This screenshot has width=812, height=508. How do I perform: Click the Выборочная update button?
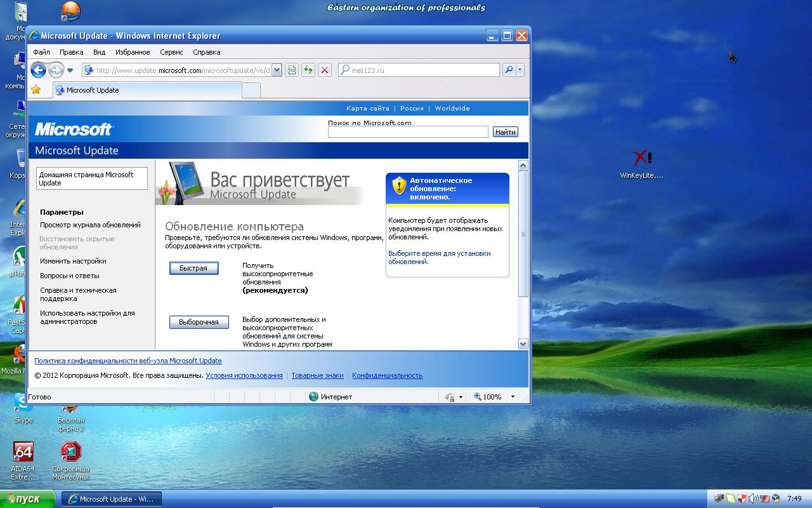pos(199,322)
